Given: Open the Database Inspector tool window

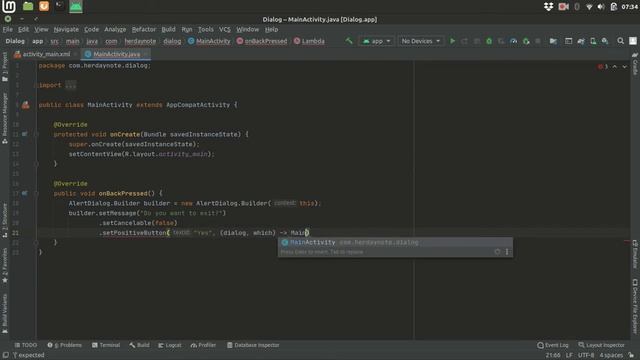Looking at the screenshot, I should [253, 345].
